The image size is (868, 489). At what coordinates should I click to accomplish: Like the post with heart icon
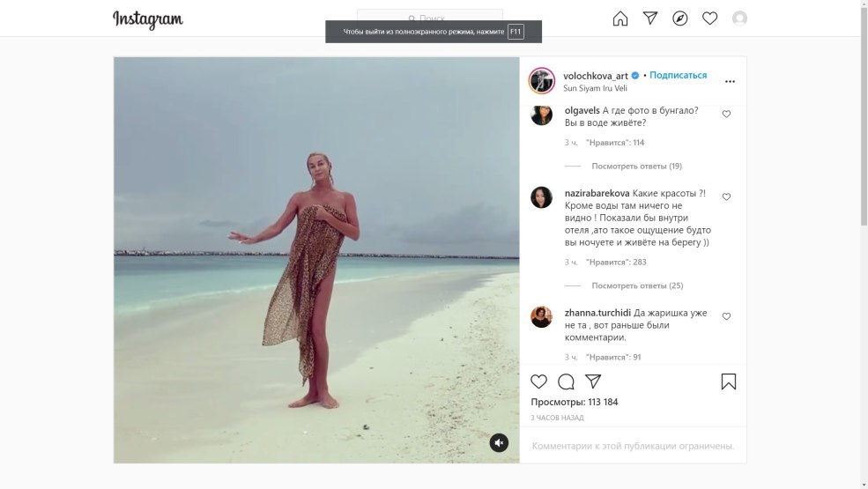(538, 382)
